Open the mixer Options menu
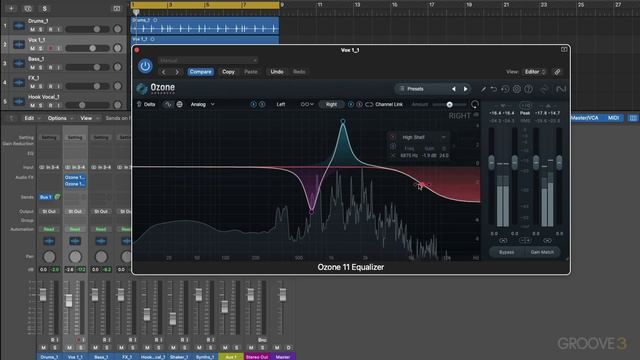 click(60, 118)
